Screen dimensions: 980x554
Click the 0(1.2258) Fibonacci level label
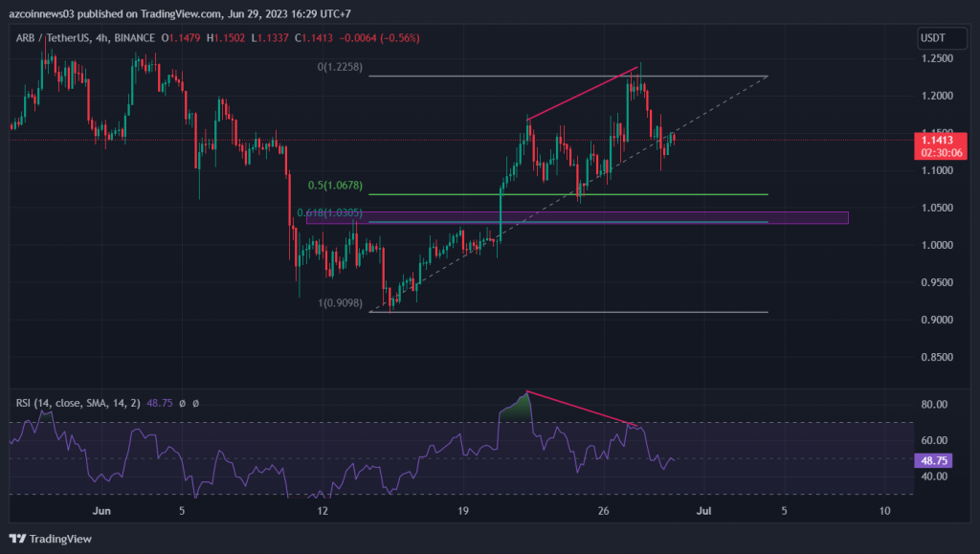[340, 67]
